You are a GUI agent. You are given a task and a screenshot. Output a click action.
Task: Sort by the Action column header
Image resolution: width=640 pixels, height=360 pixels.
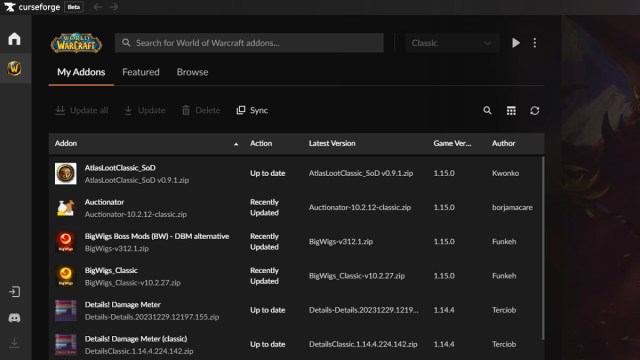tap(261, 143)
